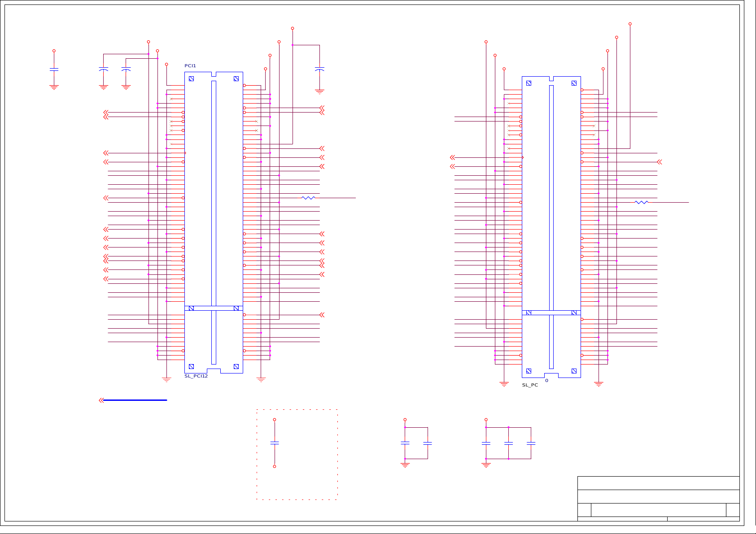Click the thick blue bus line
The image size is (756, 534).
point(135,400)
